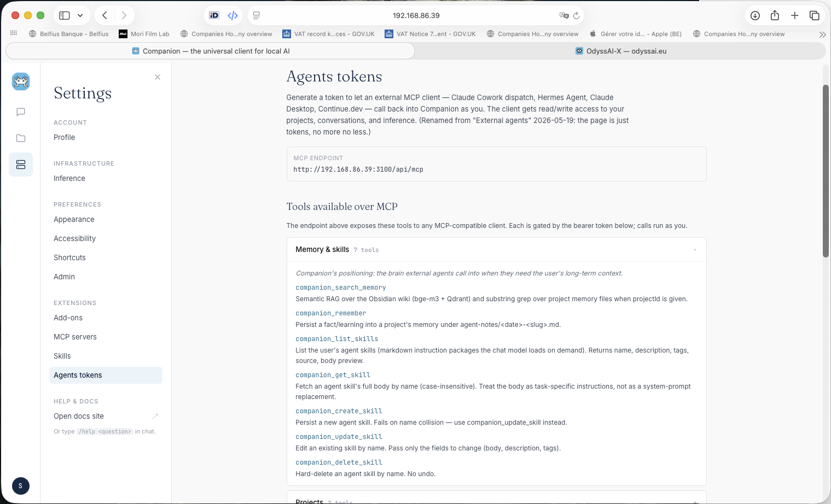Go back to the previous page
The image size is (831, 504).
point(104,15)
